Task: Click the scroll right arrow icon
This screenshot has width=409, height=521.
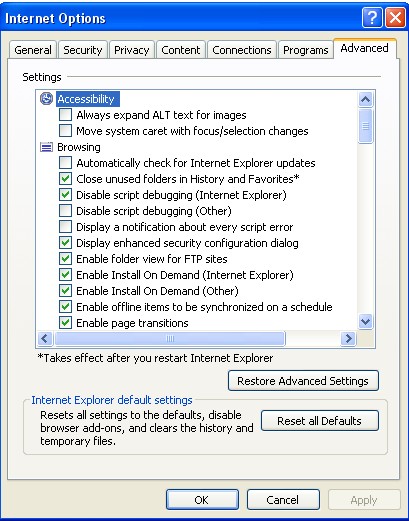Action: click(349, 339)
